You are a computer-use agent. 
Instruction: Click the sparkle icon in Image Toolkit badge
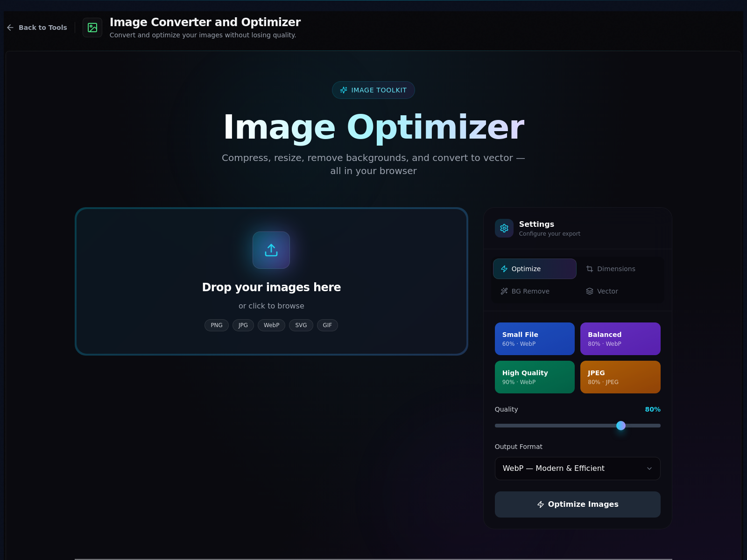[344, 90]
